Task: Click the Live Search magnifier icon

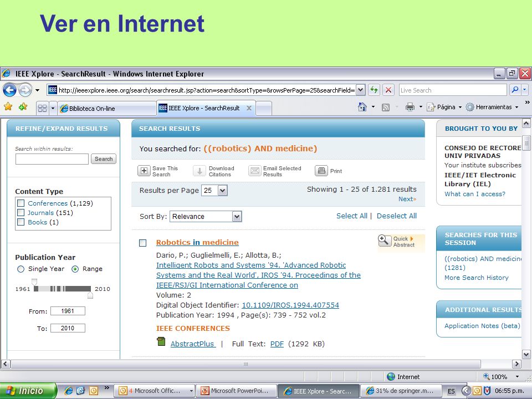Action: pos(515,90)
